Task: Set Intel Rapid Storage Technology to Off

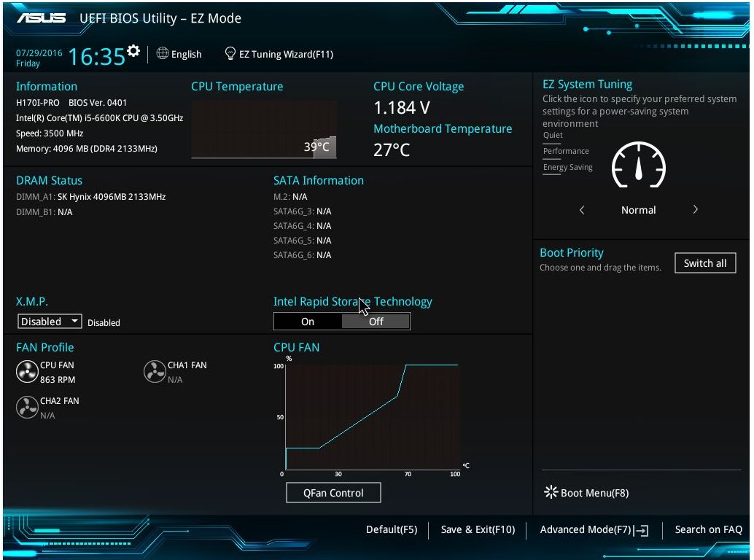Action: point(376,322)
